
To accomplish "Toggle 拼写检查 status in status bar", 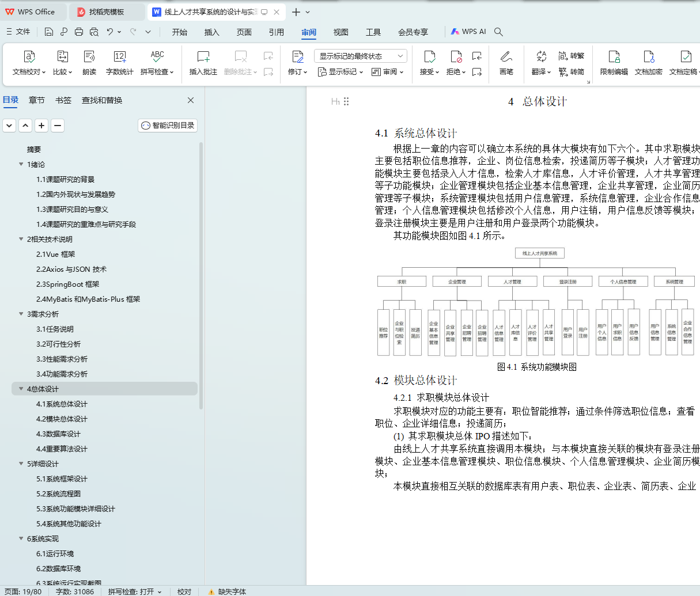I will (x=135, y=591).
